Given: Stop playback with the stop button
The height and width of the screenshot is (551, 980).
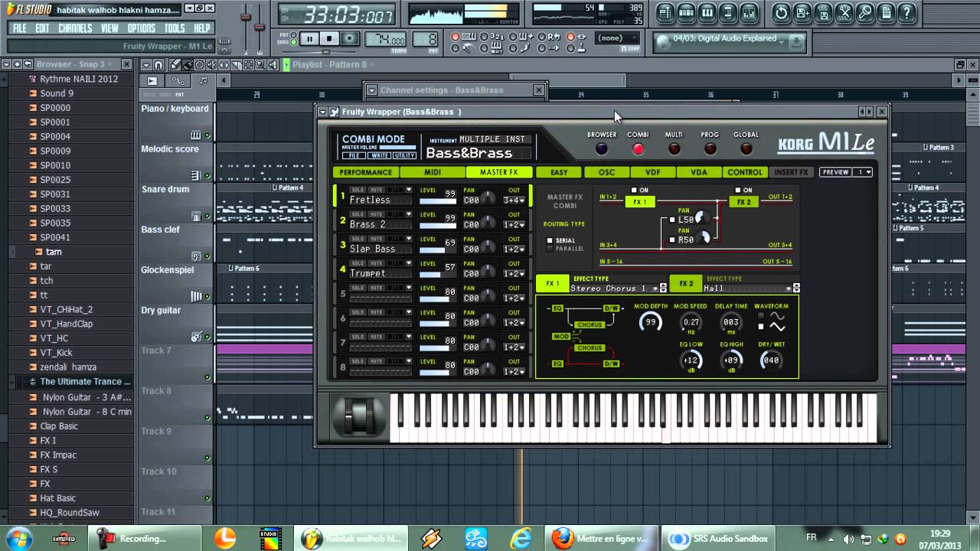Looking at the screenshot, I should coord(329,39).
